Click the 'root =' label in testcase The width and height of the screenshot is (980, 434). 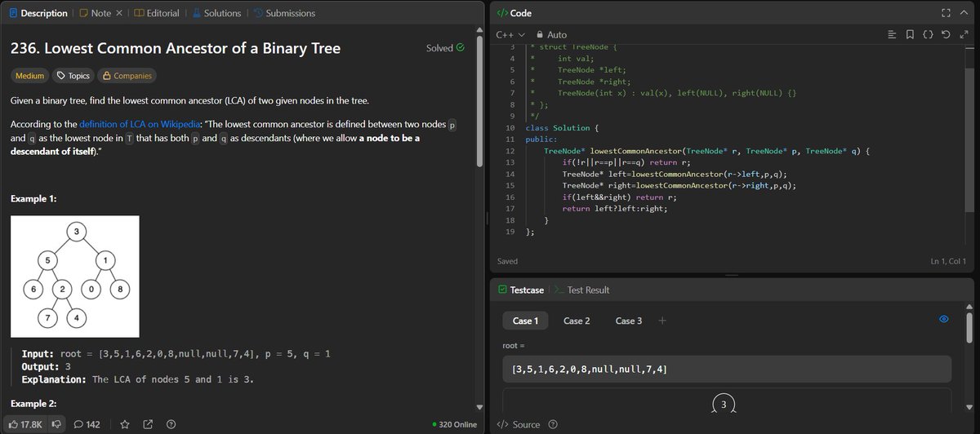(515, 346)
